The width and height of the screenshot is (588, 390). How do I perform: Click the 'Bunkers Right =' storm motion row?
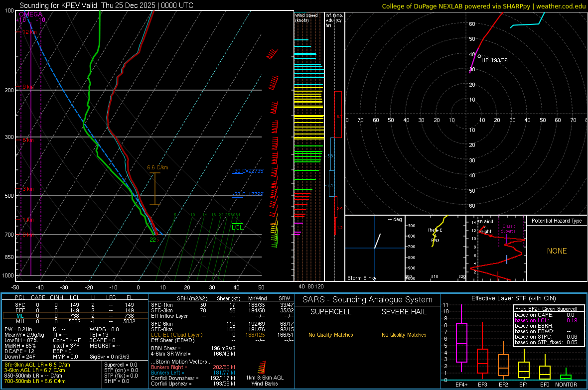pos(193,367)
